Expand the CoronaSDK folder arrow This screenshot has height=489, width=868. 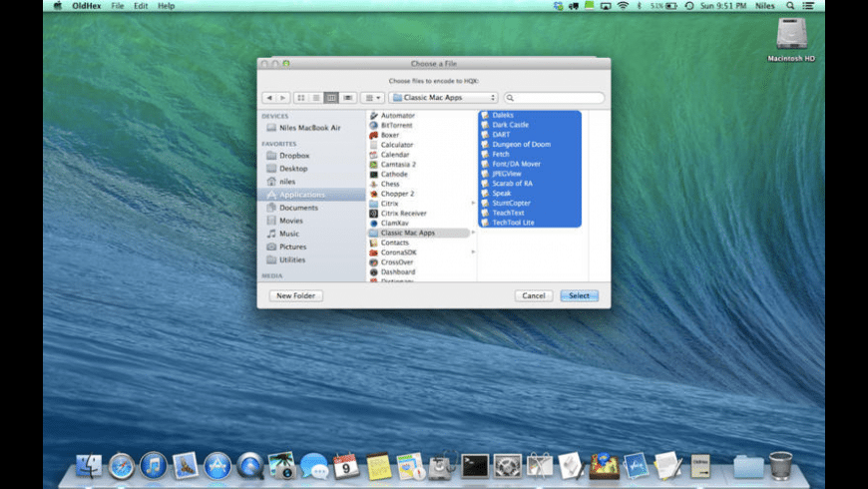pyautogui.click(x=473, y=251)
